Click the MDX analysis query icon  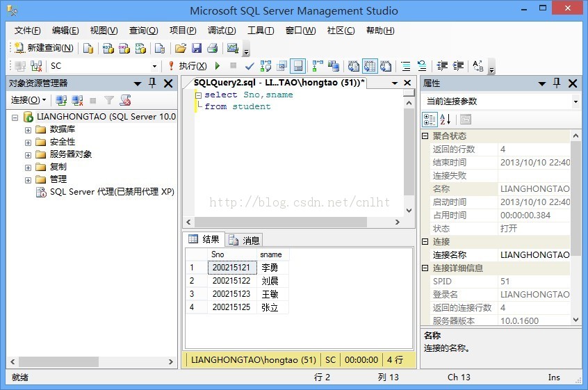(108, 48)
